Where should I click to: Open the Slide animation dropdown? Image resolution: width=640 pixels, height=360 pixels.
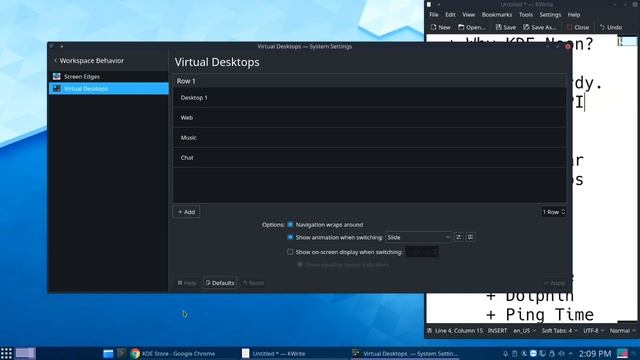pyautogui.click(x=418, y=237)
